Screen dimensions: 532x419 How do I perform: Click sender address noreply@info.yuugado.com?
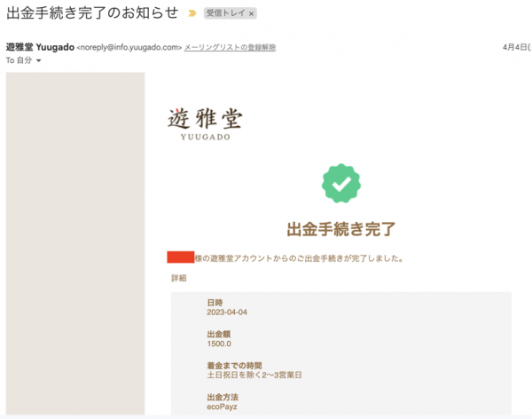[x=129, y=47]
